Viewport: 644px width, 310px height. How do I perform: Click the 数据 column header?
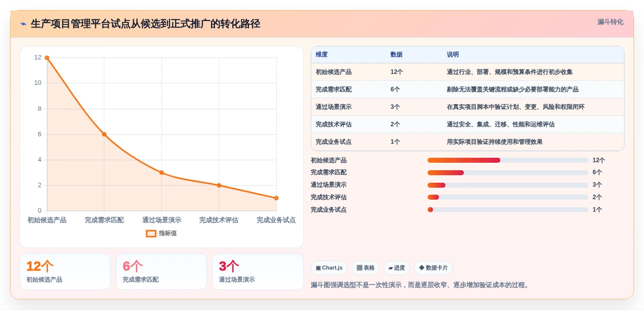click(397, 54)
